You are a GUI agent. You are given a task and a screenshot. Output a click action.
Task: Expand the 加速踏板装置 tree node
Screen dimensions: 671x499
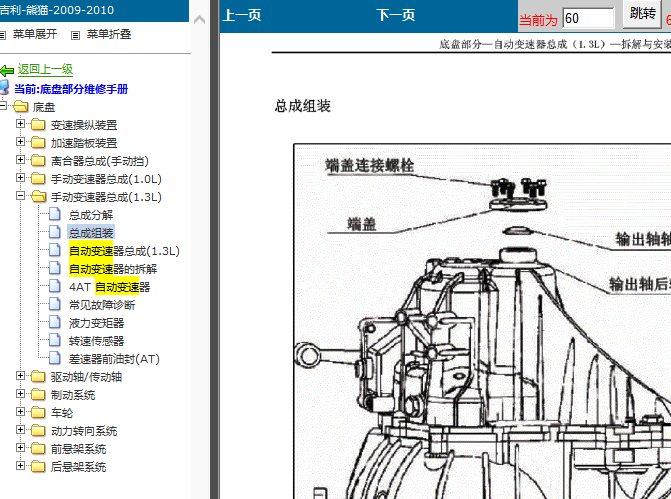[20, 142]
